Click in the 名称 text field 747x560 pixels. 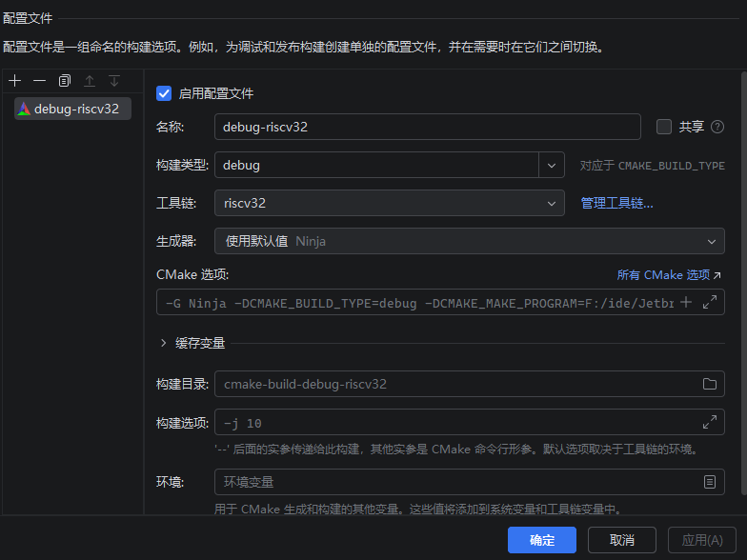click(427, 127)
